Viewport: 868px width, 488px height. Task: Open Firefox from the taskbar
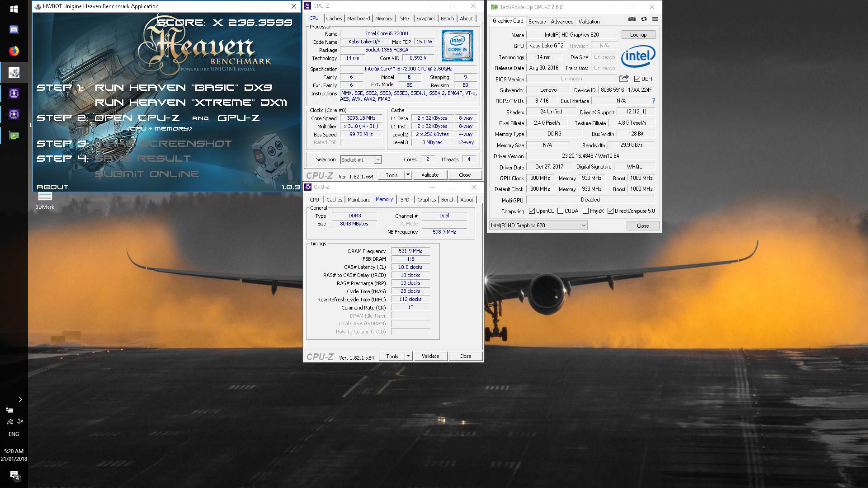tap(14, 51)
